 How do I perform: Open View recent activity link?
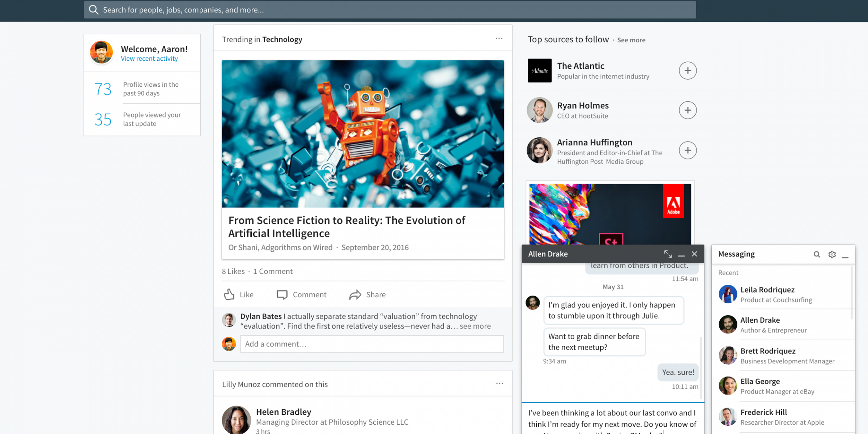pos(149,59)
